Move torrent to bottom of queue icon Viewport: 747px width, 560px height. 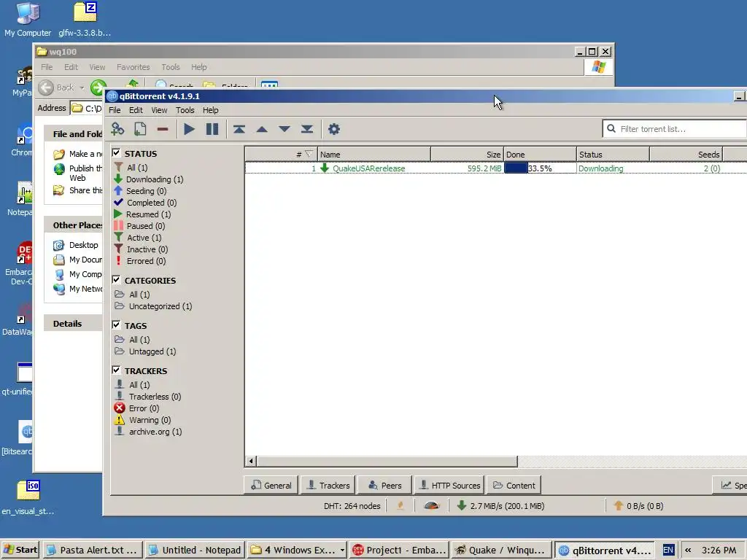(307, 129)
